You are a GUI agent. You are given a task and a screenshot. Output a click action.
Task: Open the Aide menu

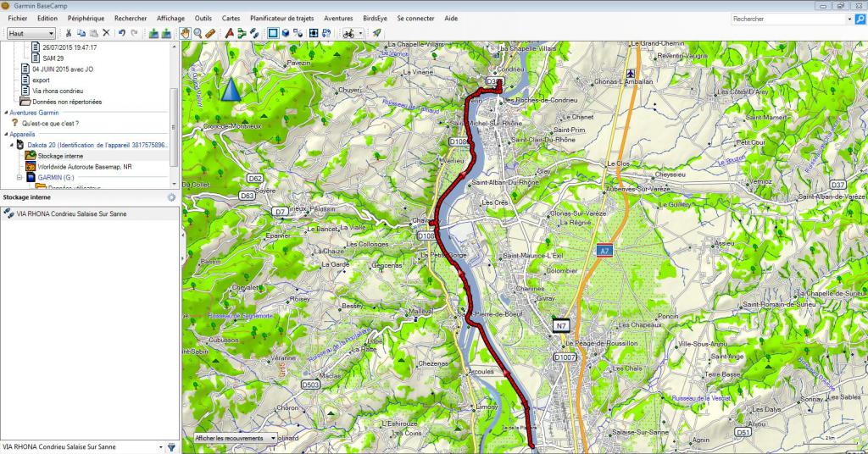point(451,19)
